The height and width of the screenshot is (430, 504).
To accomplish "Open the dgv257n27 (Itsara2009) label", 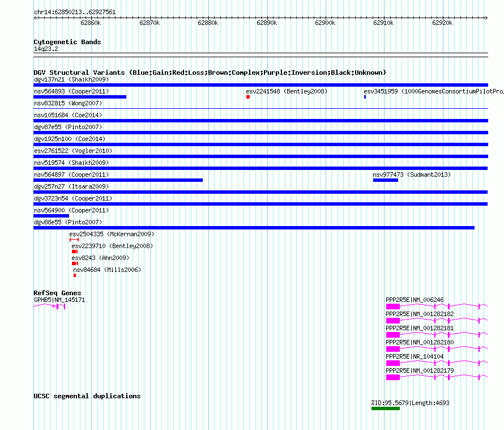I will click(x=71, y=186).
